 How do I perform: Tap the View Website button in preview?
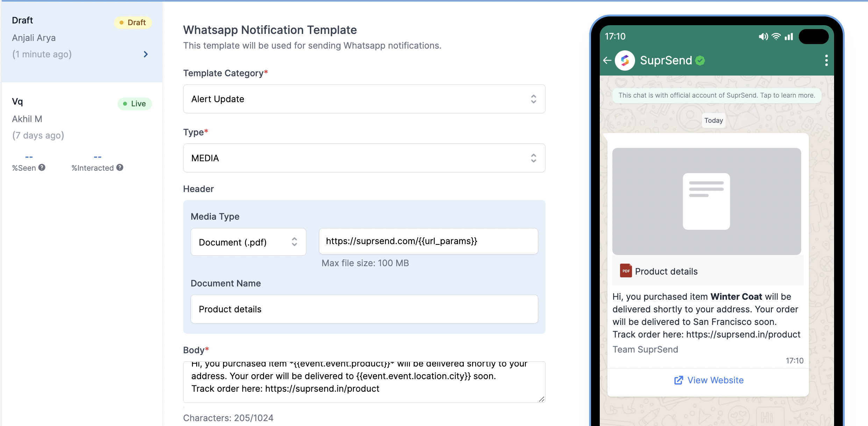pyautogui.click(x=708, y=380)
